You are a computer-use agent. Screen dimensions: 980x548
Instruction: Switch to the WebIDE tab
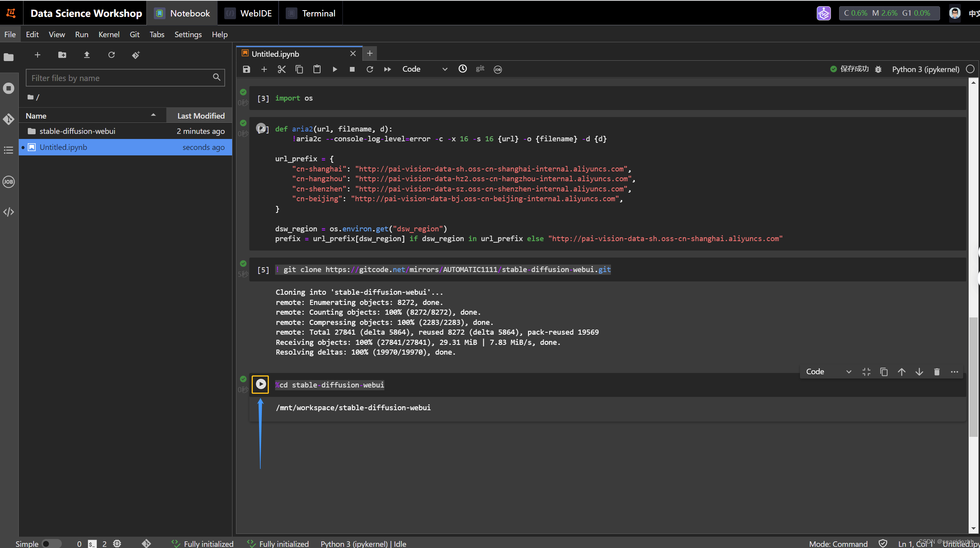pyautogui.click(x=248, y=13)
